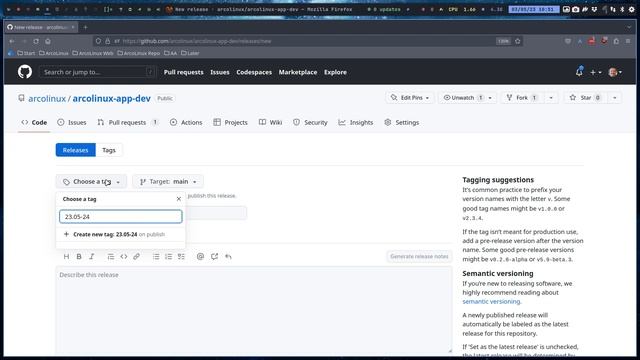640x360 pixels.
Task: Mention a user with the @ icon
Action: 200,256
